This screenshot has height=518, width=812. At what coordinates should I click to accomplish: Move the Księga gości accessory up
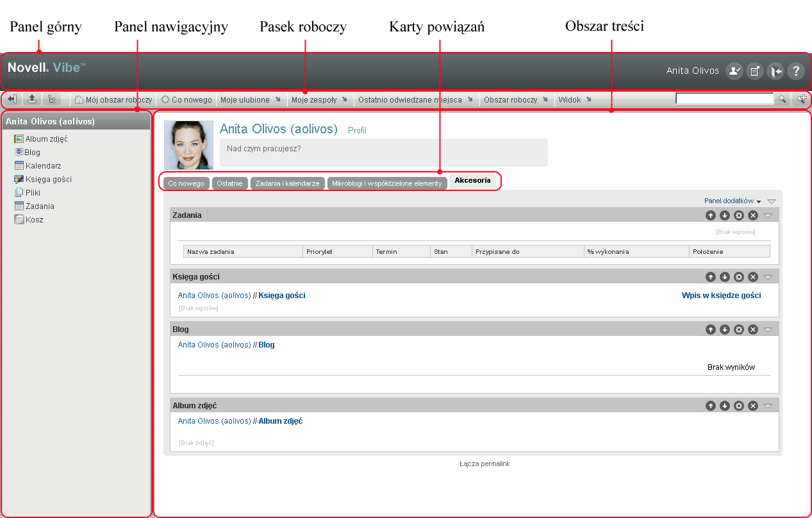coord(711,277)
